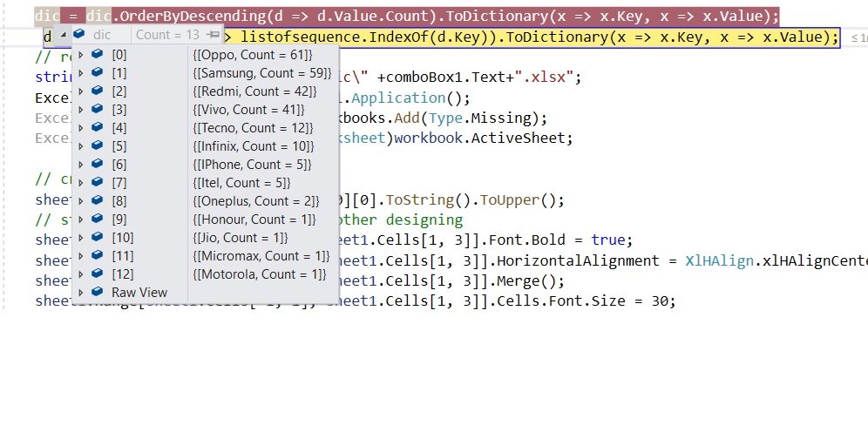Expand the [8] Oneplus entry
This screenshot has height=439, width=868.
pyautogui.click(x=81, y=200)
